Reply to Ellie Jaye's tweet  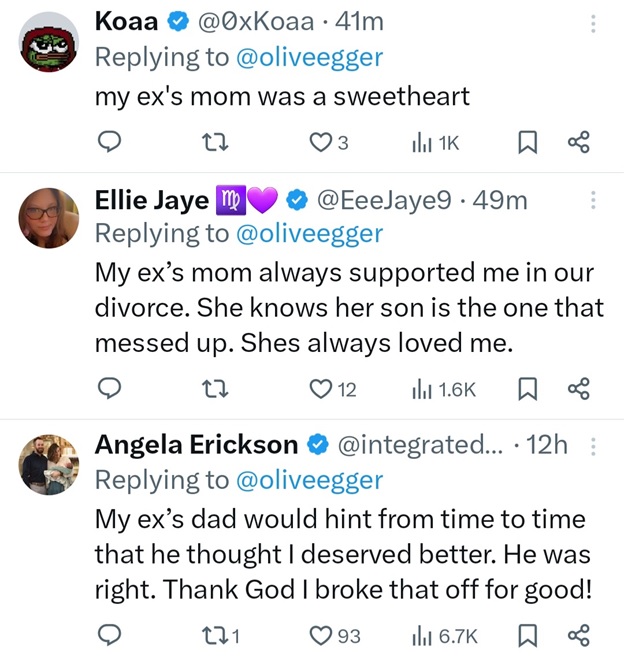coord(110,389)
